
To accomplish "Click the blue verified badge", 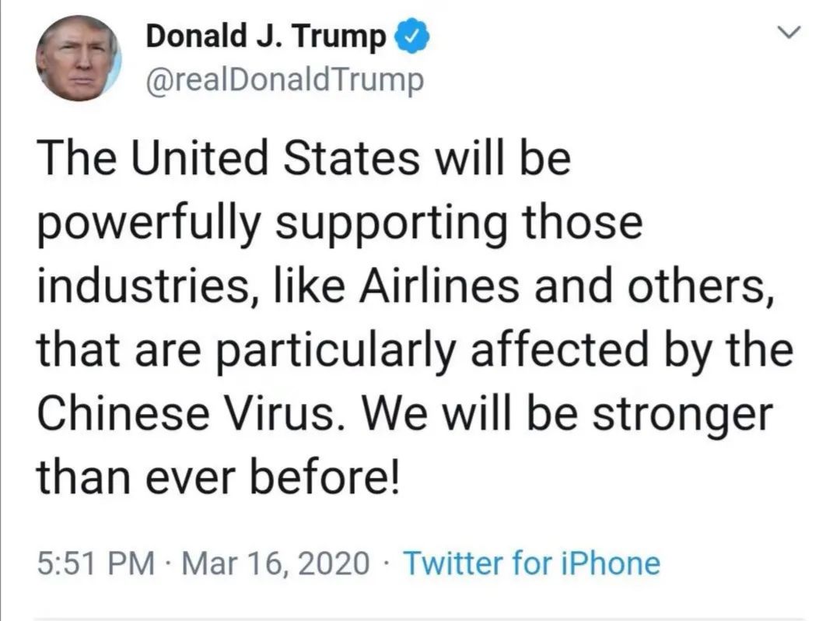I will [x=411, y=37].
